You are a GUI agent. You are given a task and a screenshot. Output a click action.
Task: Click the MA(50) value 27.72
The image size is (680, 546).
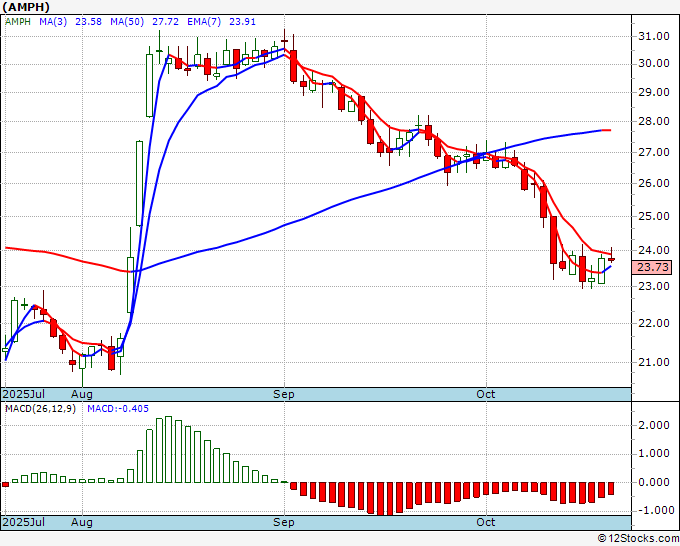[165, 22]
